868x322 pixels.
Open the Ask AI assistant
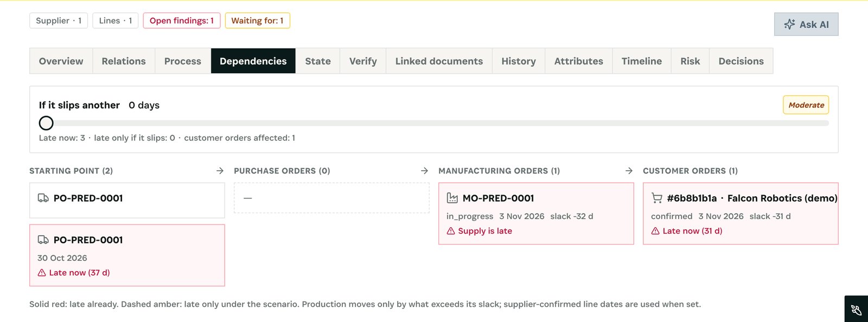tap(806, 24)
